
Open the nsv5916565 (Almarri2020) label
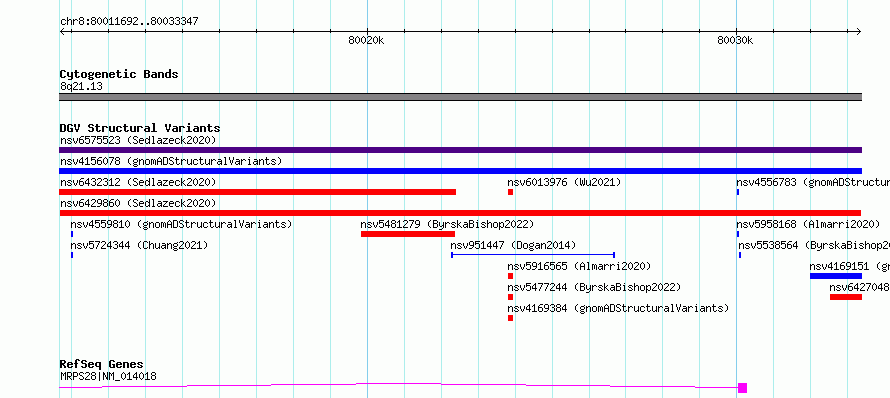[x=579, y=266]
